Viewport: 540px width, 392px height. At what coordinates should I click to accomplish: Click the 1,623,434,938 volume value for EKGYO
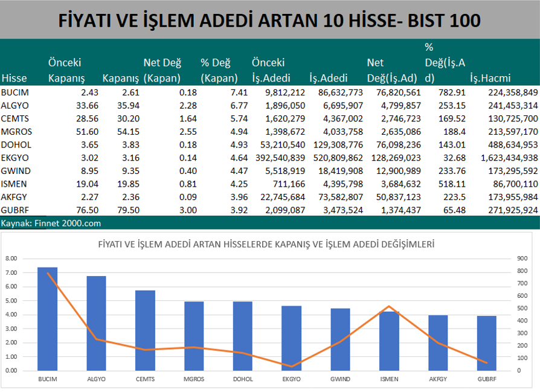pyautogui.click(x=509, y=158)
